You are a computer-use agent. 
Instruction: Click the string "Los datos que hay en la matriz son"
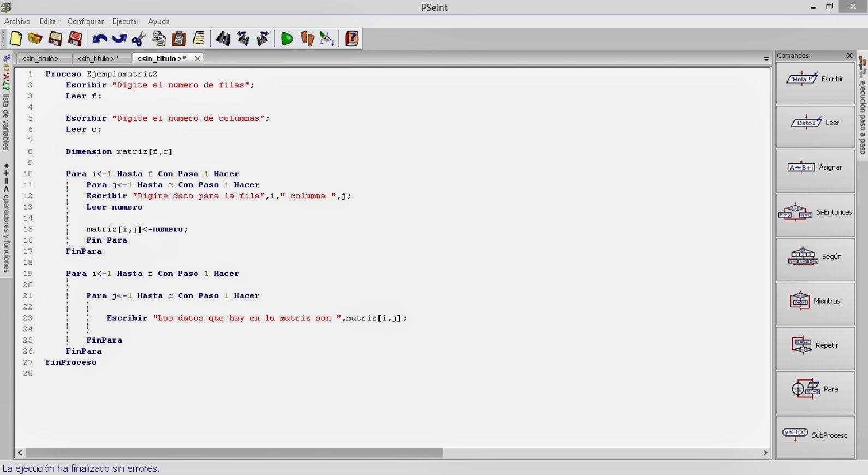(x=247, y=318)
